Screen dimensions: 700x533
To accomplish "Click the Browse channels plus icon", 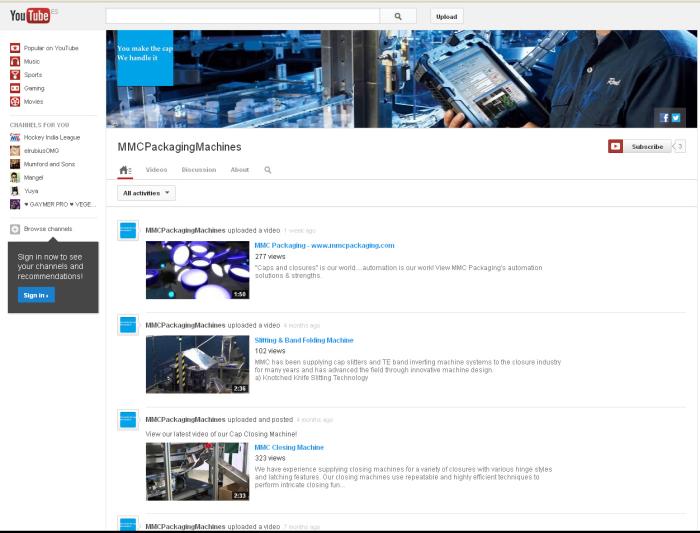I will pyautogui.click(x=15, y=229).
